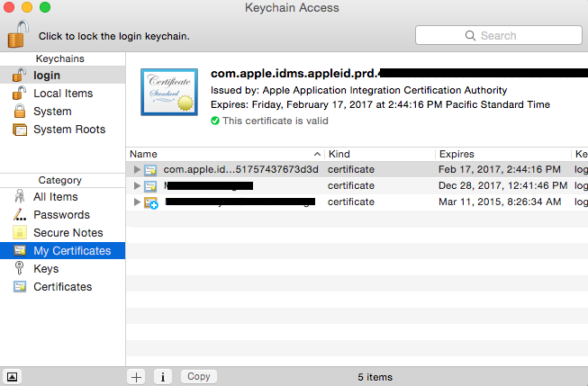Expand the com.apple.id certificate row

[137, 170]
